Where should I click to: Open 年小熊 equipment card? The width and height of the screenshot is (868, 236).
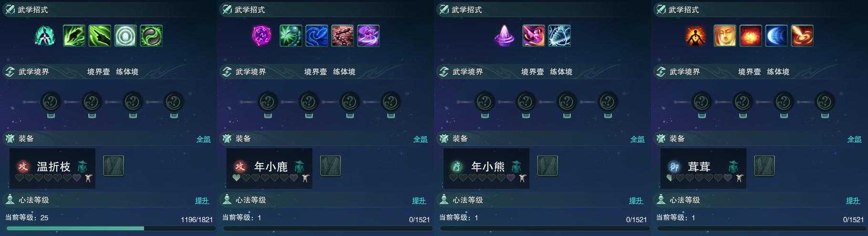(486, 168)
